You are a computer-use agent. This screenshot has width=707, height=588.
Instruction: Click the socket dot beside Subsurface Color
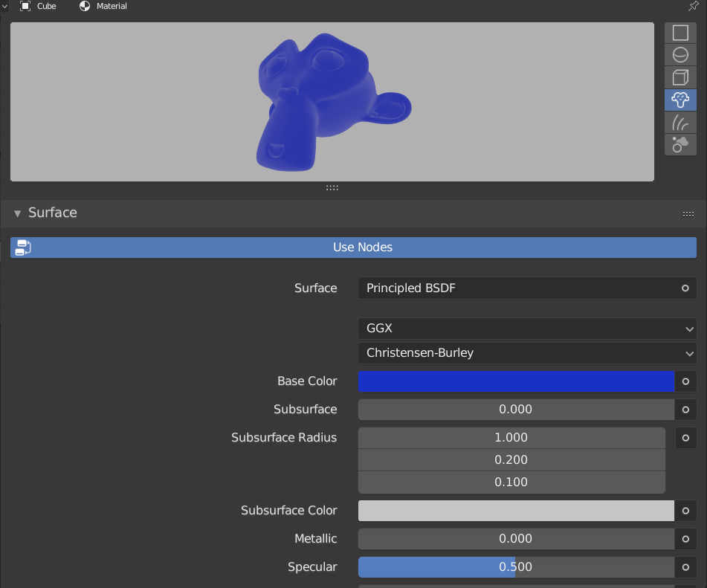coord(685,511)
